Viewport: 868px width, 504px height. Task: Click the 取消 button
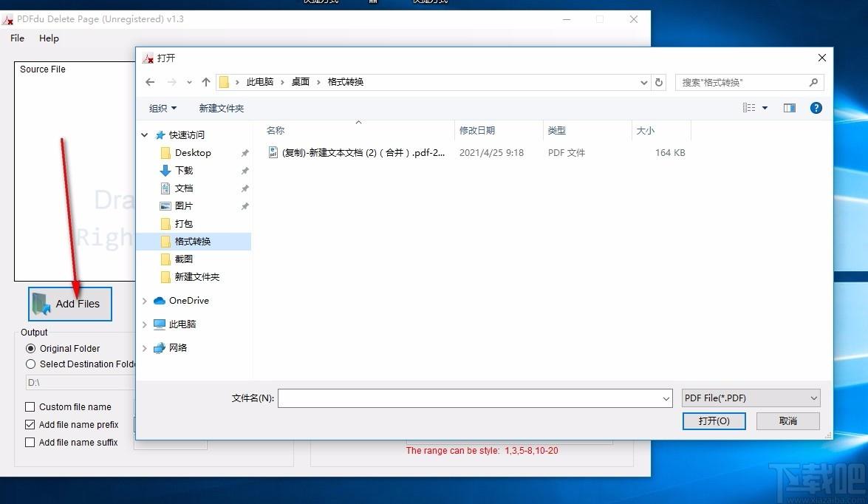(788, 420)
